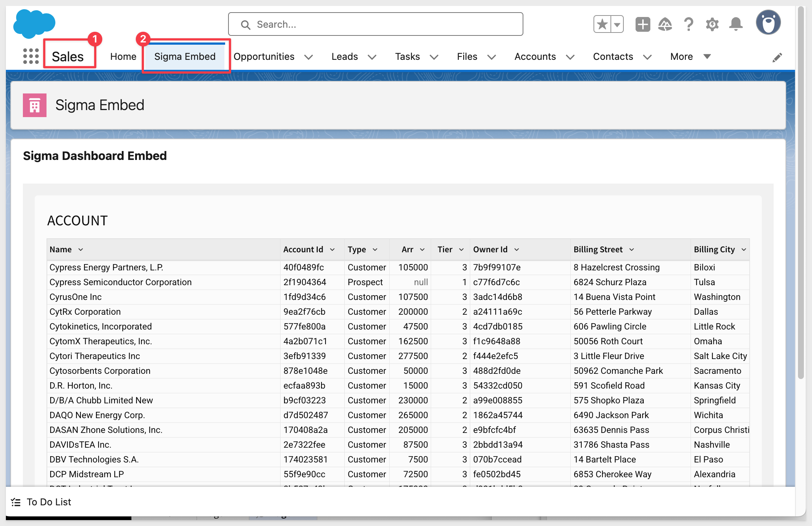Expand the Opportunities tab chevron

pyautogui.click(x=309, y=57)
